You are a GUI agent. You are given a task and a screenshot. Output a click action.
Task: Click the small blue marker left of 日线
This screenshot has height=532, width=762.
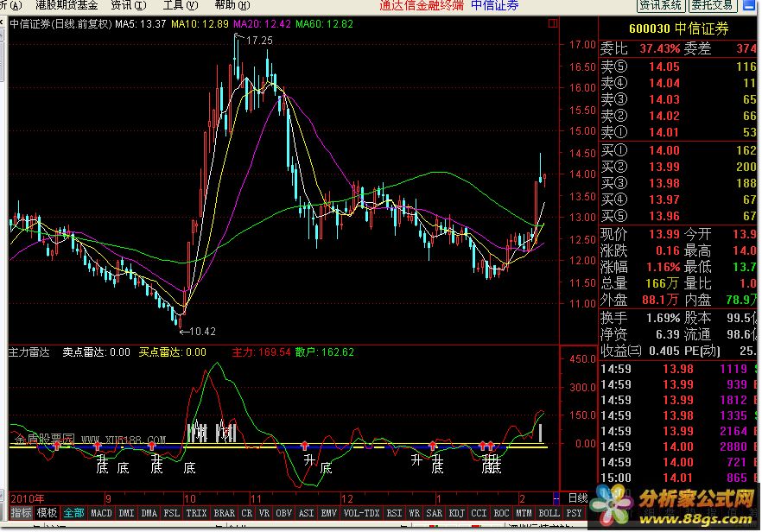point(556,498)
